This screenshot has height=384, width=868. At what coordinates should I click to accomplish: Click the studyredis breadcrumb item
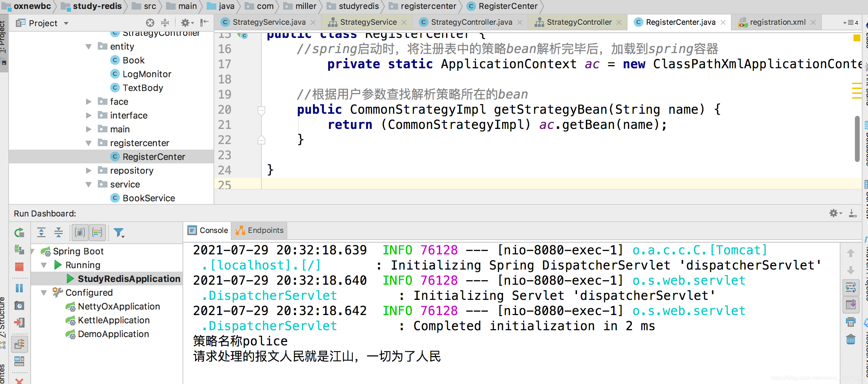coord(358,6)
